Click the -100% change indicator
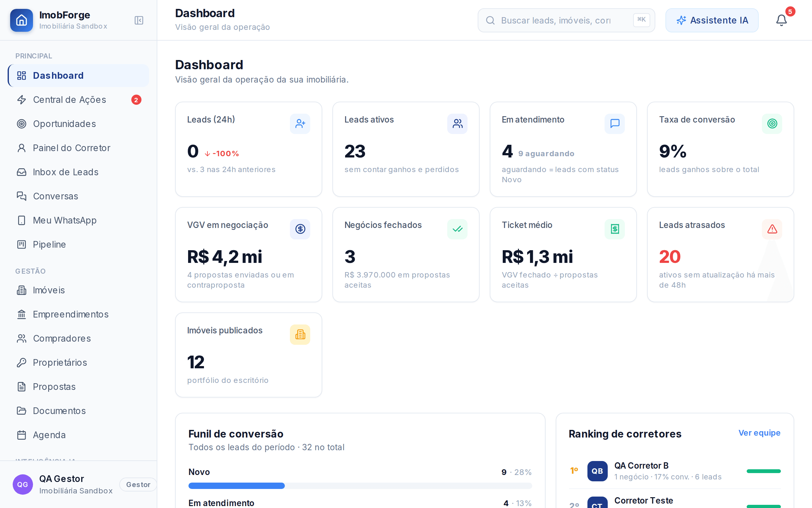The height and width of the screenshot is (508, 812). 221,154
